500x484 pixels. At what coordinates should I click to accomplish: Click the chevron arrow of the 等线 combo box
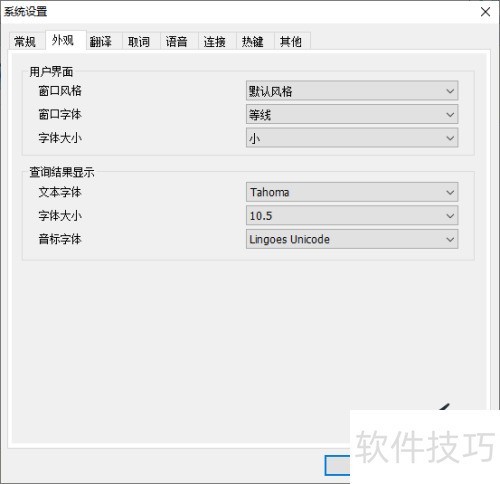[450, 115]
